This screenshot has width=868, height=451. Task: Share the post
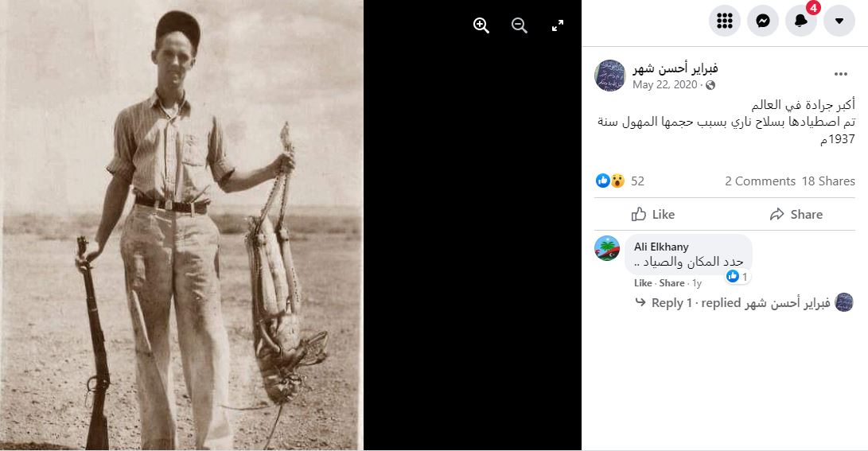pyautogui.click(x=796, y=214)
